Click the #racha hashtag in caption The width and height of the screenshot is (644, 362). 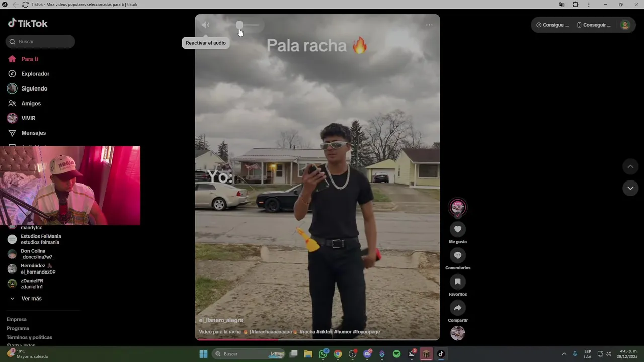307,332
